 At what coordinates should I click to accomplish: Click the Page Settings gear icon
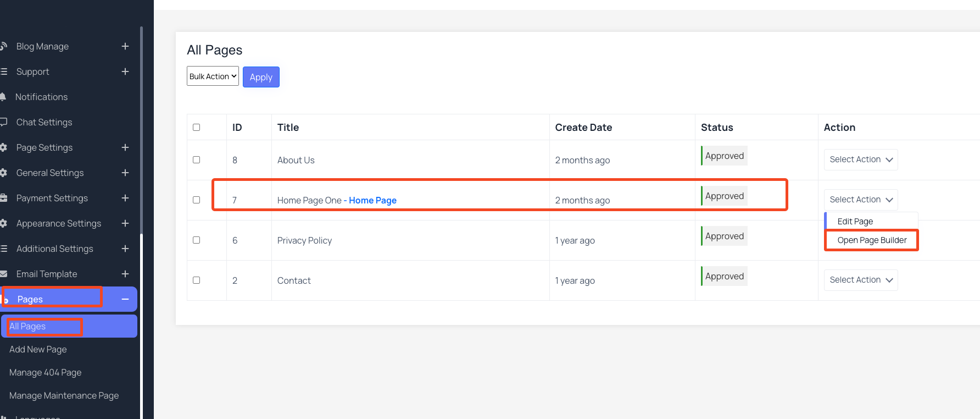coord(3,147)
